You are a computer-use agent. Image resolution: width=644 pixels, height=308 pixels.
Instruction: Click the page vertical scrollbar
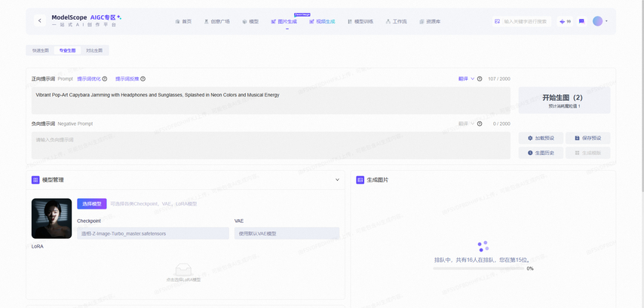coord(642,96)
